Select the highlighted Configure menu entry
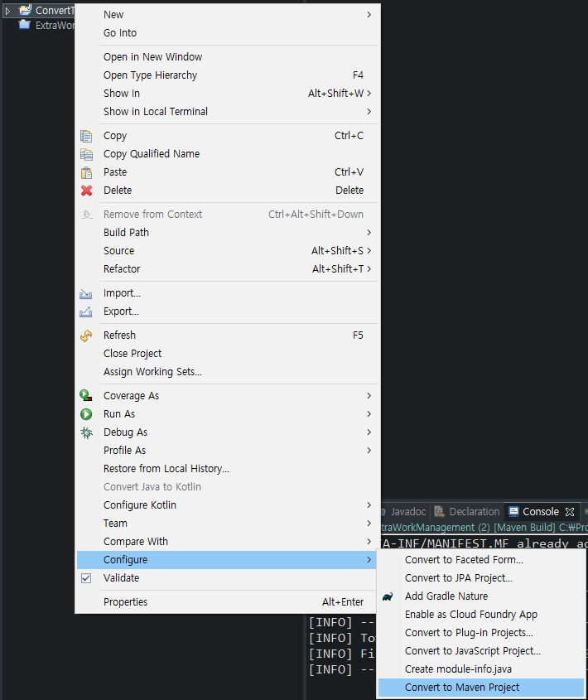The width and height of the screenshot is (588, 700). [228, 560]
